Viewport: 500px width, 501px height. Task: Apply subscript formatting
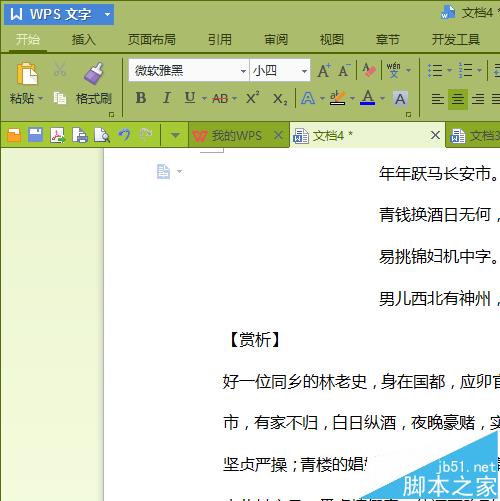(x=280, y=99)
